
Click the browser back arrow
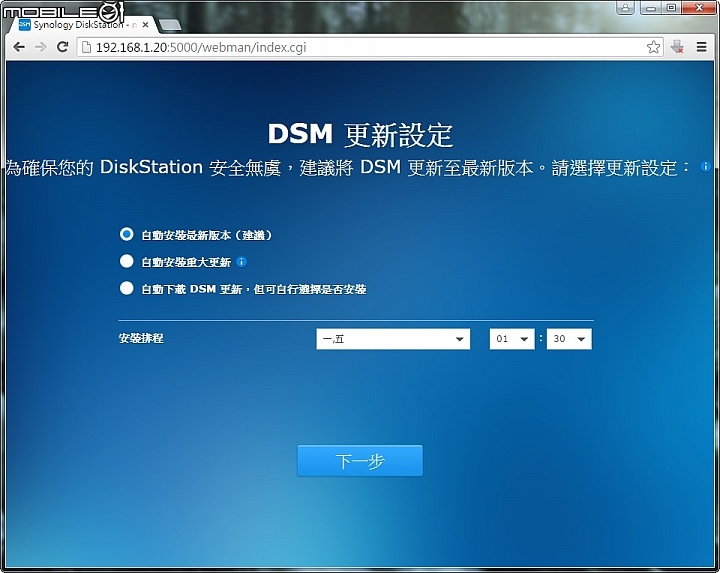(19, 47)
